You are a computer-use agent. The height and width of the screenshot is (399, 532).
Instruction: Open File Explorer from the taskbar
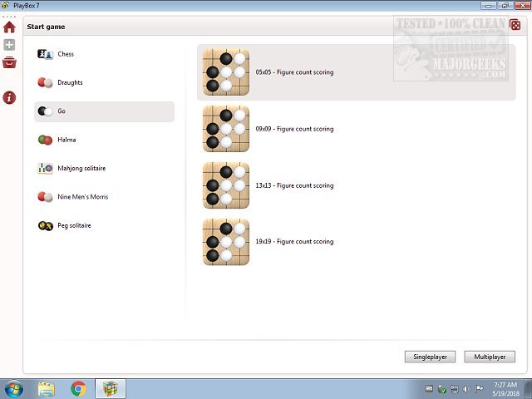pos(47,389)
